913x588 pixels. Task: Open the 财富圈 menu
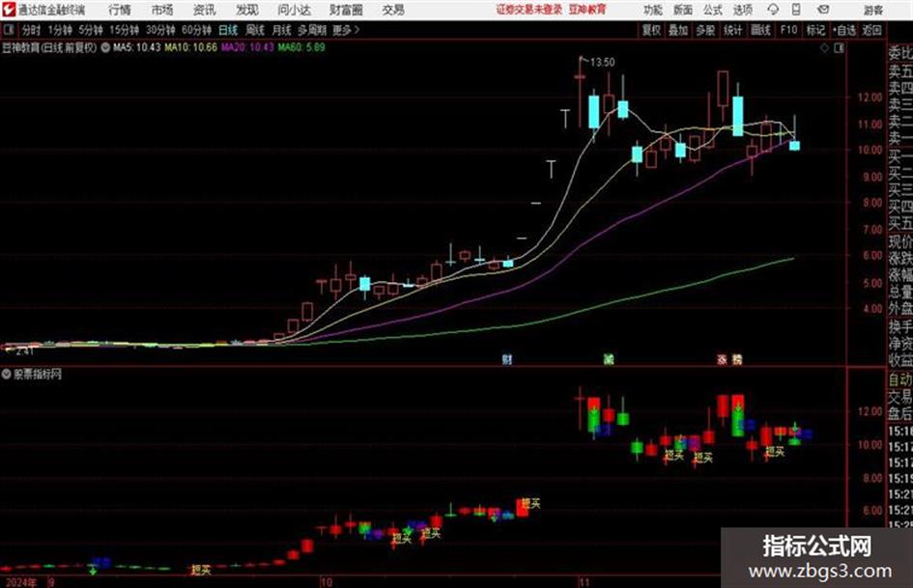346,10
